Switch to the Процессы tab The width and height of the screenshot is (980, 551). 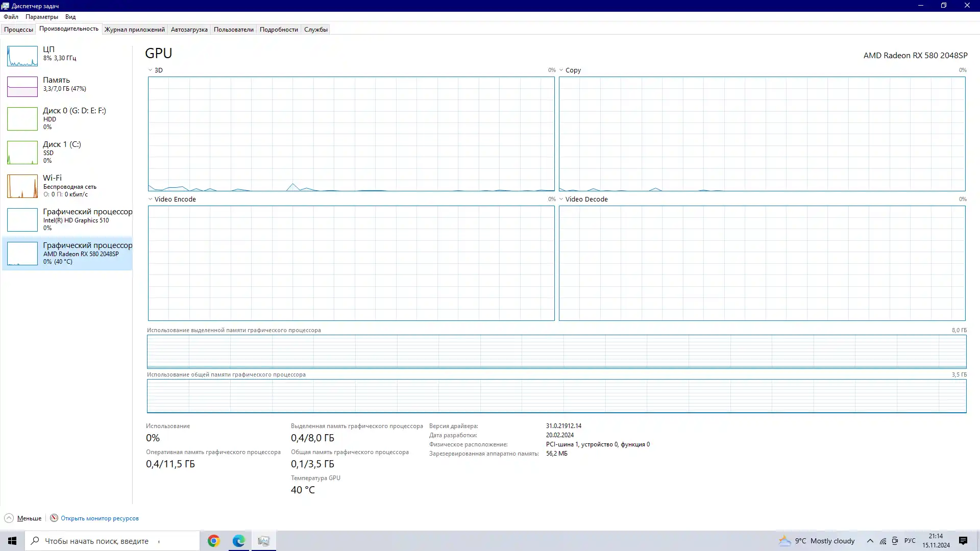tap(18, 30)
